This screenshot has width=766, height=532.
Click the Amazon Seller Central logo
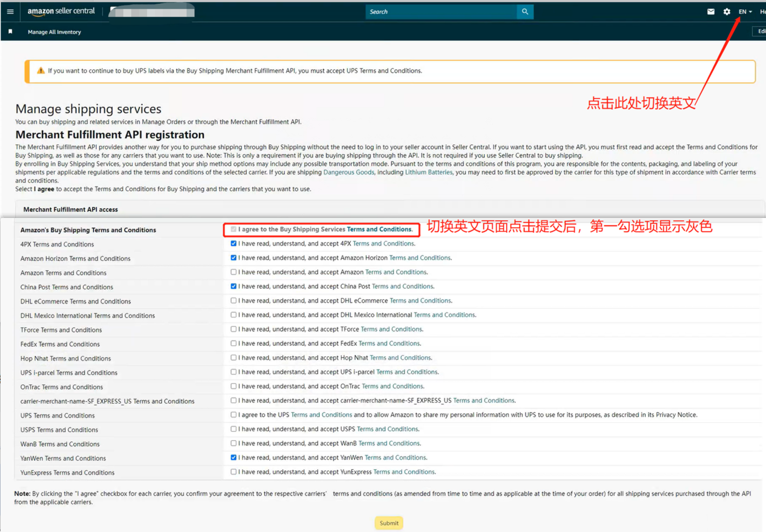pos(61,12)
